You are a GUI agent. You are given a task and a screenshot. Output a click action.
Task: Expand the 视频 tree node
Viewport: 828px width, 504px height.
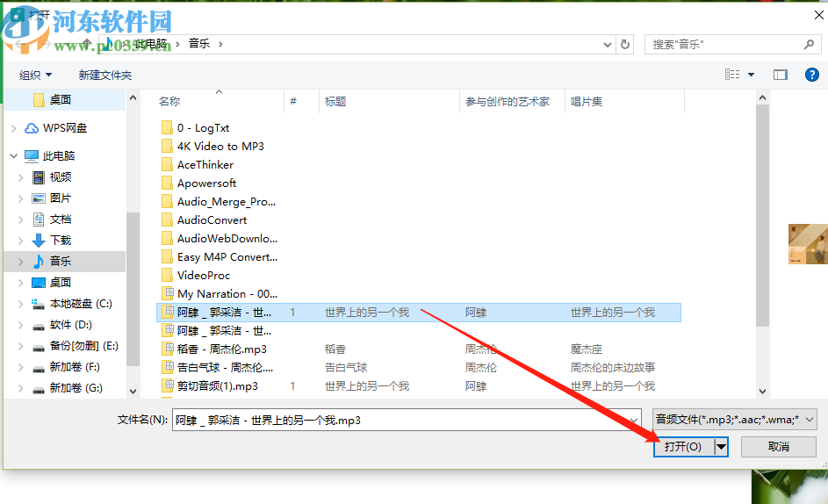tap(20, 177)
